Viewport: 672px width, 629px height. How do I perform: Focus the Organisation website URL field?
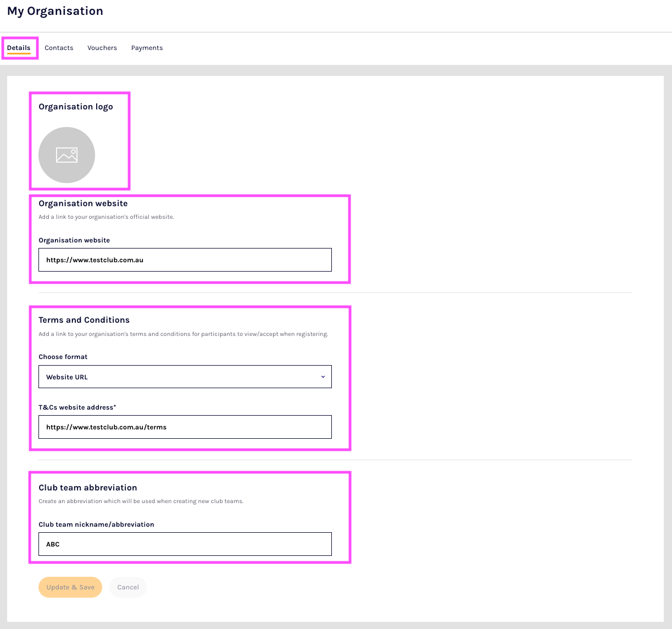(185, 260)
